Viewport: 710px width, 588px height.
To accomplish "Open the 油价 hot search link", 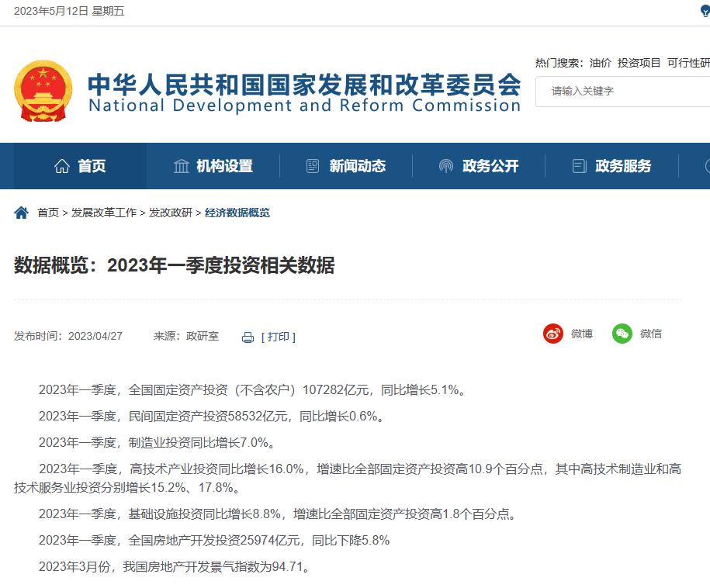I will 598,62.
